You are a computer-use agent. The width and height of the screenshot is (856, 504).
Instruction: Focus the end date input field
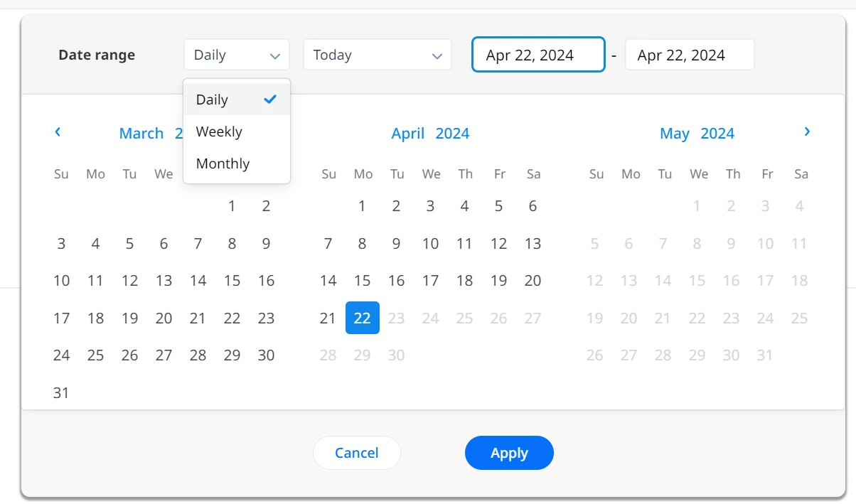pos(690,55)
